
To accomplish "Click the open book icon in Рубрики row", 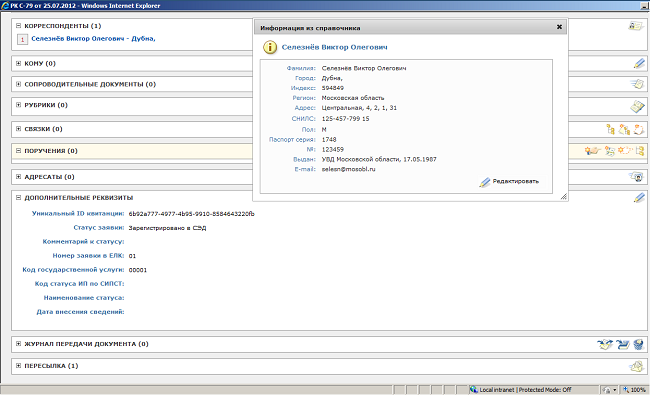I will click(x=637, y=107).
